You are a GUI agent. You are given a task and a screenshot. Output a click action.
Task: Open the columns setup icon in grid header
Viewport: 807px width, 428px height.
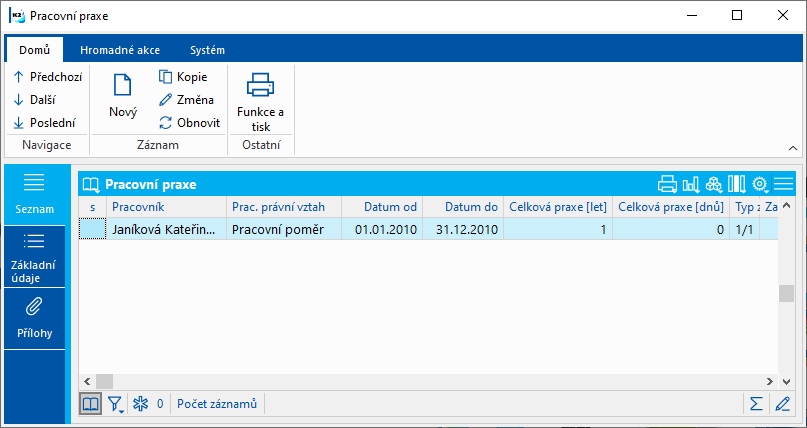coord(737,184)
